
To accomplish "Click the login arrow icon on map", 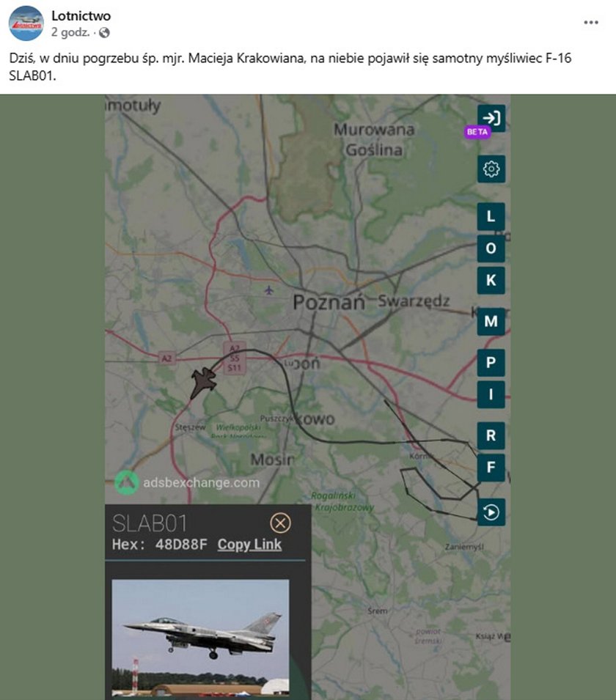I will (x=491, y=118).
